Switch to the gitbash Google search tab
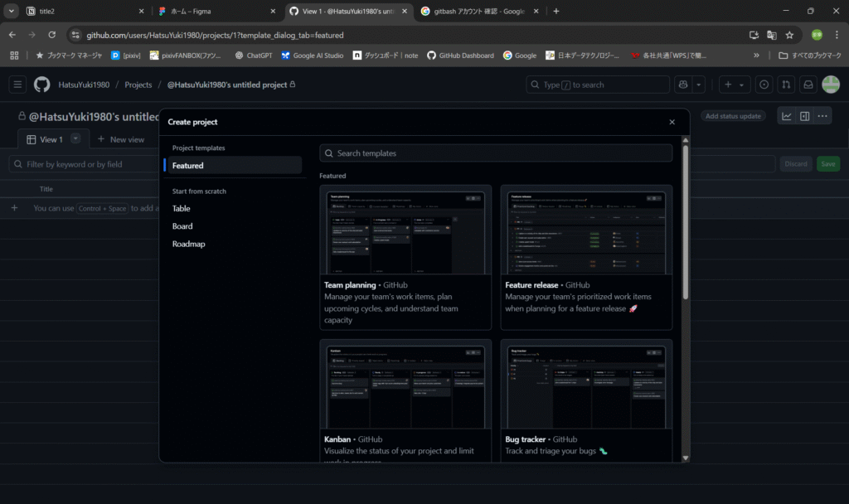Viewport: 849px width, 504px height. tap(480, 12)
